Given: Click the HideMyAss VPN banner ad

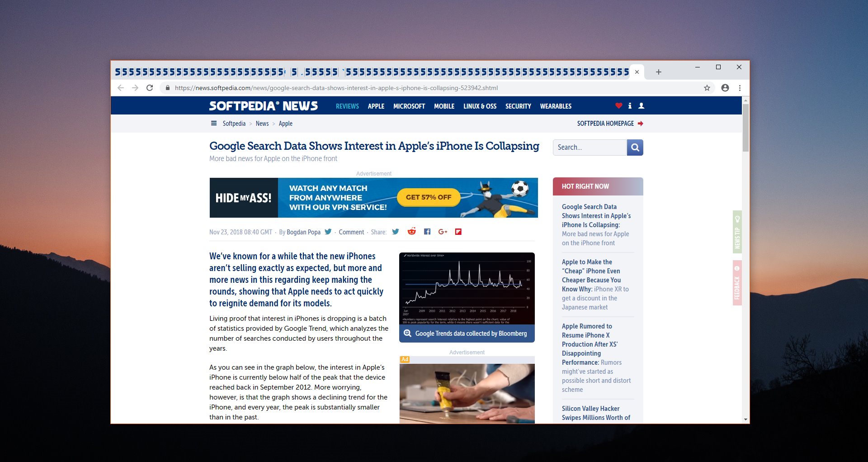Looking at the screenshot, I should click(x=374, y=198).
